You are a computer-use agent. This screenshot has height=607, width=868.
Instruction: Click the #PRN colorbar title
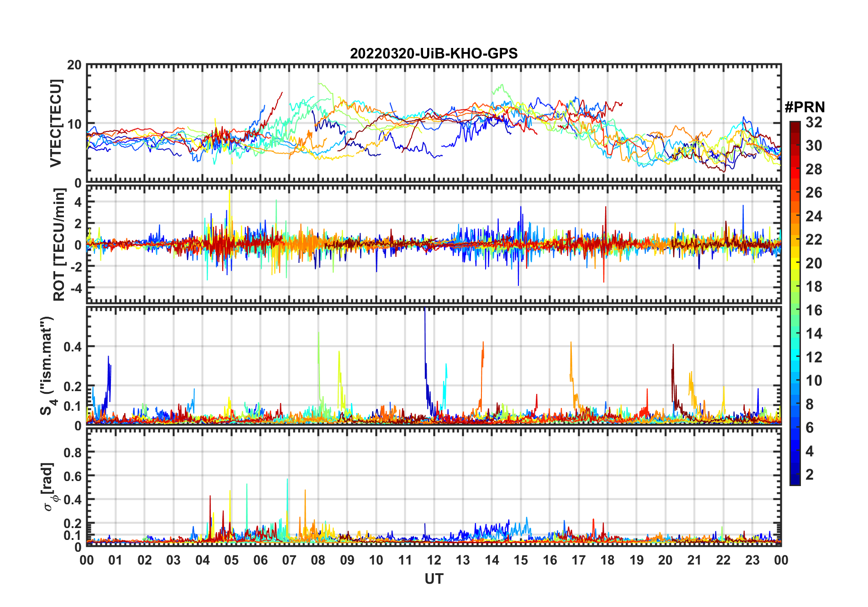pos(805,107)
